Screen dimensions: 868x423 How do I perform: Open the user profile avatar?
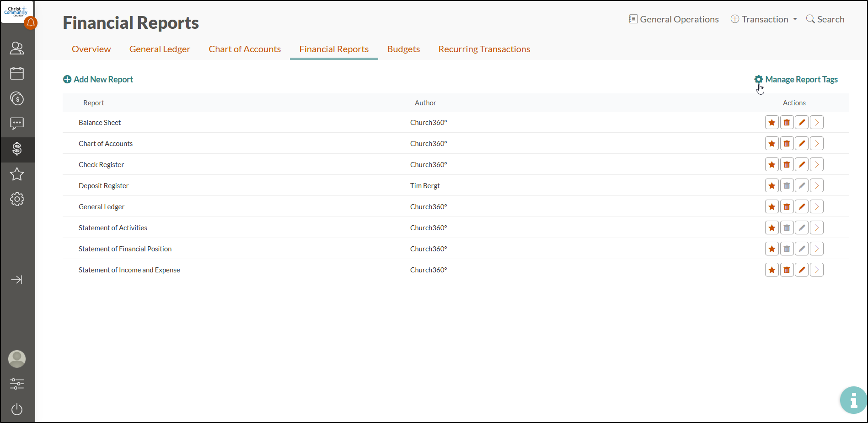click(x=17, y=359)
